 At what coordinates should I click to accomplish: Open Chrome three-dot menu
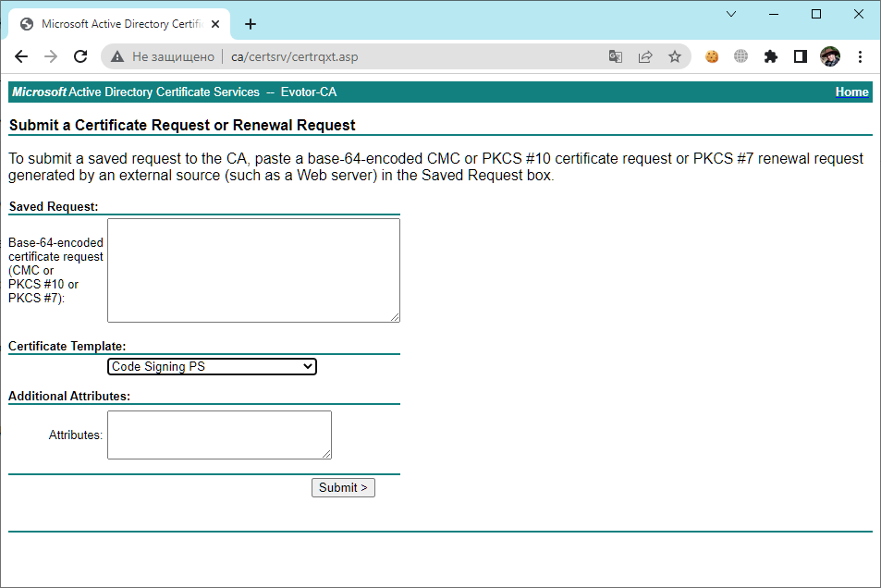(x=860, y=56)
